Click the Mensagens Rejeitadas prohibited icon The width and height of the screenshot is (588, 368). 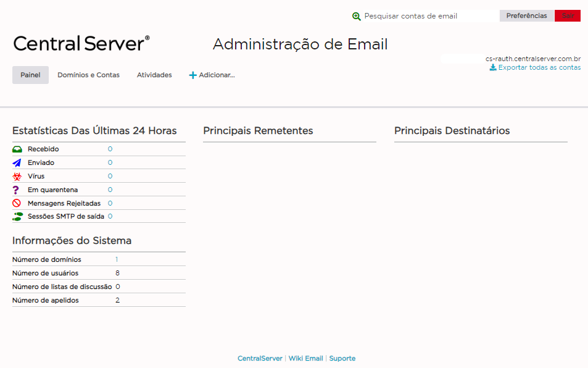point(17,203)
